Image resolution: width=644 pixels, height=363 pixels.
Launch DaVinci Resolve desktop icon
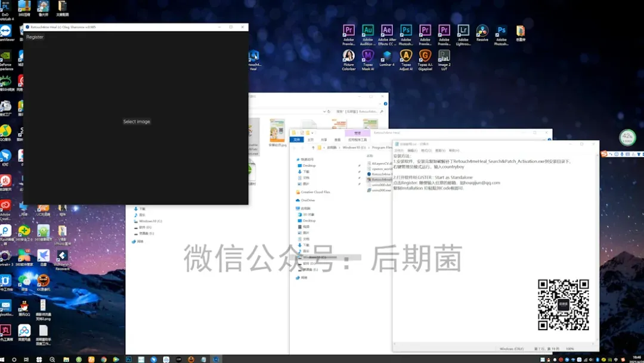coord(482,33)
